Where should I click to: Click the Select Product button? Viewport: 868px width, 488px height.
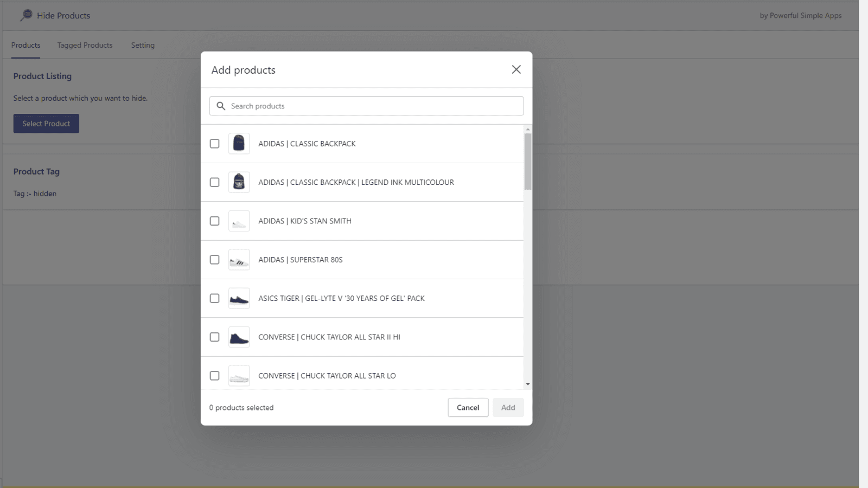(46, 123)
